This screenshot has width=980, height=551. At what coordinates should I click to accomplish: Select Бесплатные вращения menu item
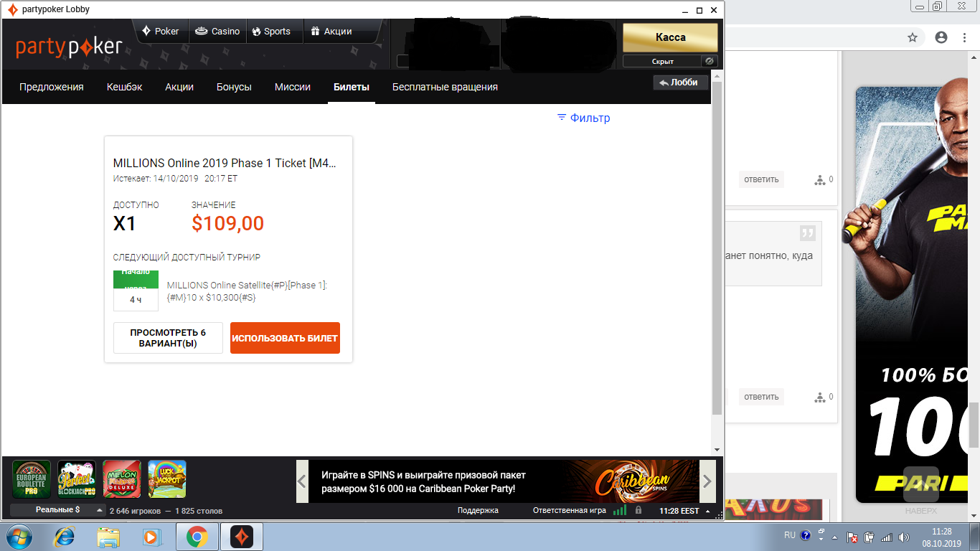[445, 87]
